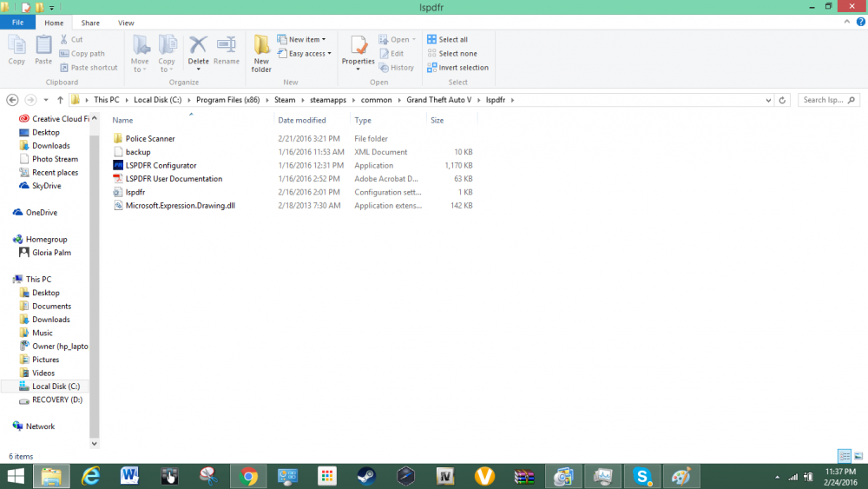Click Invert selection
Screen dimensions: 868x489
coord(457,68)
